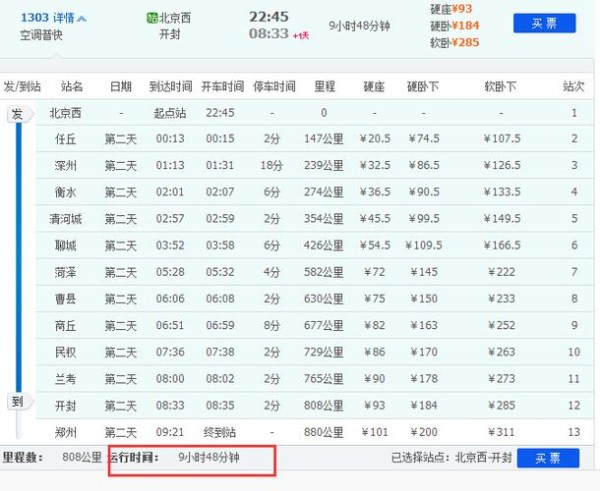This screenshot has width=600, height=491.
Task: Select the 软卧下 column header
Action: coord(500,86)
